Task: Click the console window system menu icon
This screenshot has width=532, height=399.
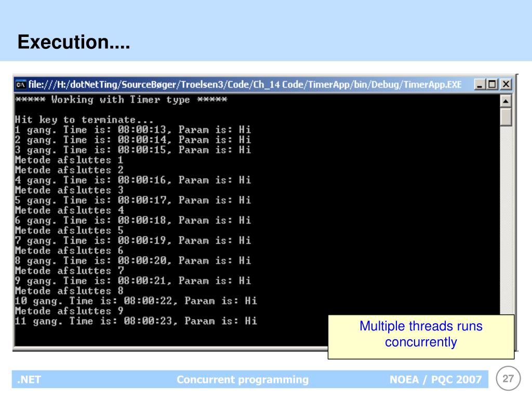Action: pos(21,85)
